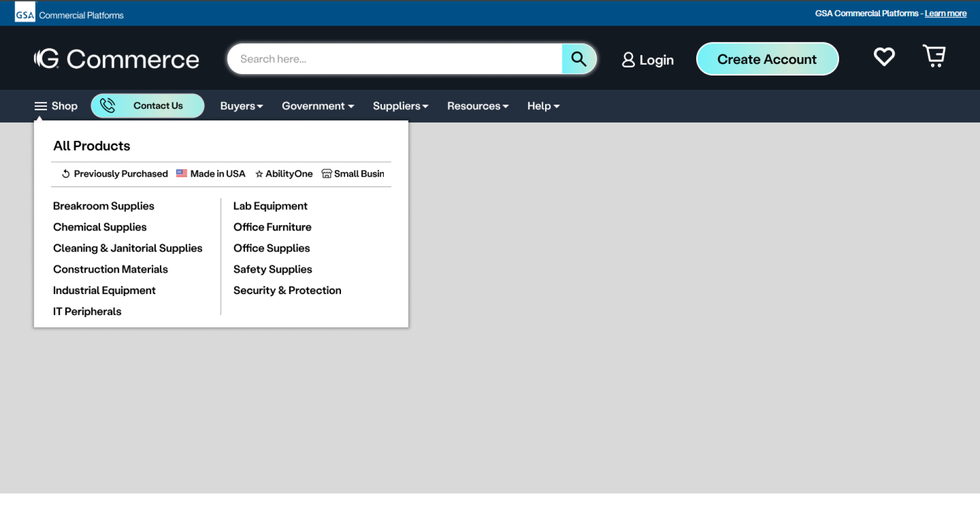Expand the Buyers dropdown menu
Screen dimensions: 980x531
pyautogui.click(x=241, y=106)
